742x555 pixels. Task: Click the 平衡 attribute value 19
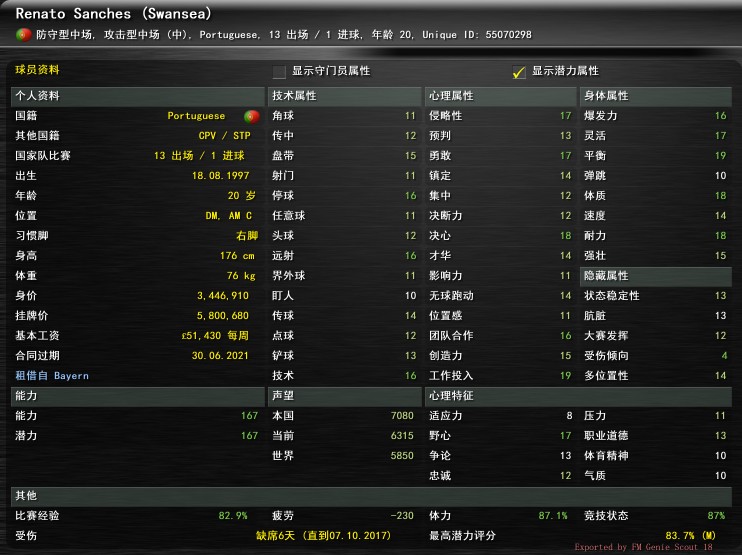pos(720,156)
